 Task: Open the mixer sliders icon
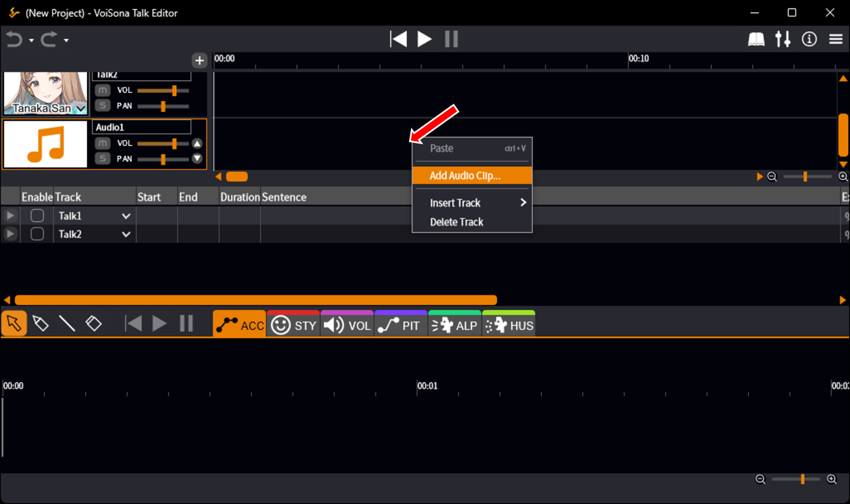[783, 39]
